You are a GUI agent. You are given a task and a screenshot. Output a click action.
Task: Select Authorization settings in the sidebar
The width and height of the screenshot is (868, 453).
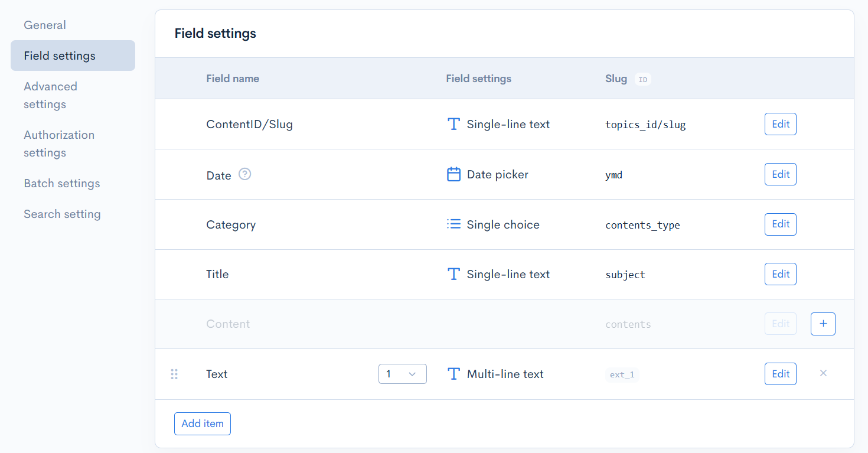58,144
